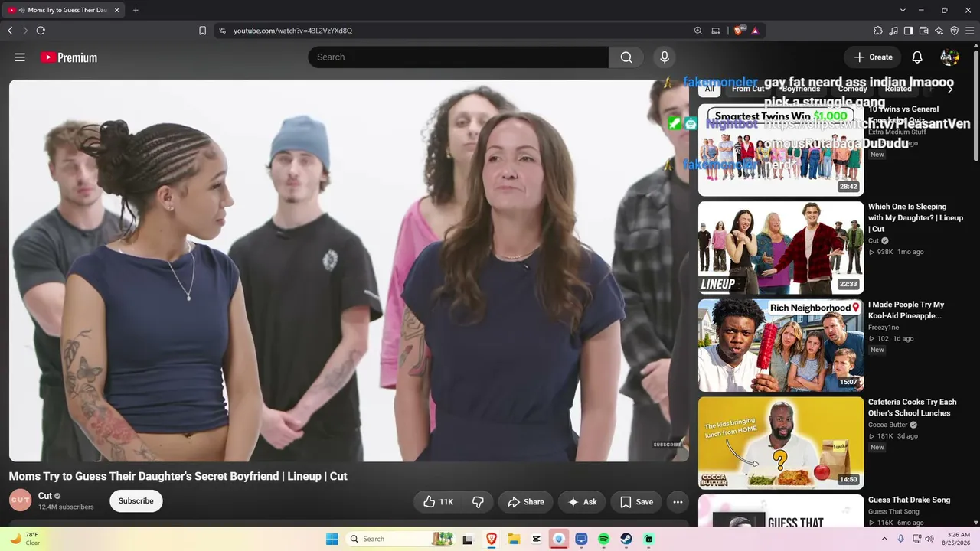
Task: Share the video using the Share button
Action: [525, 502]
